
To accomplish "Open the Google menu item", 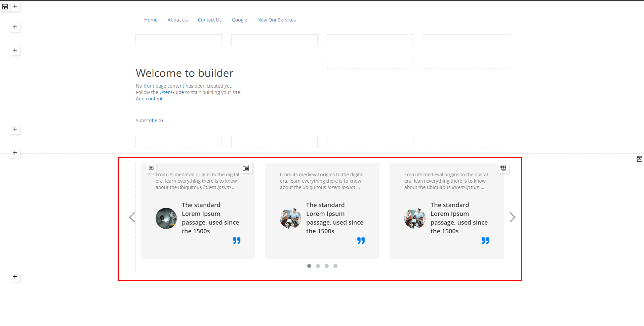I will (x=239, y=20).
